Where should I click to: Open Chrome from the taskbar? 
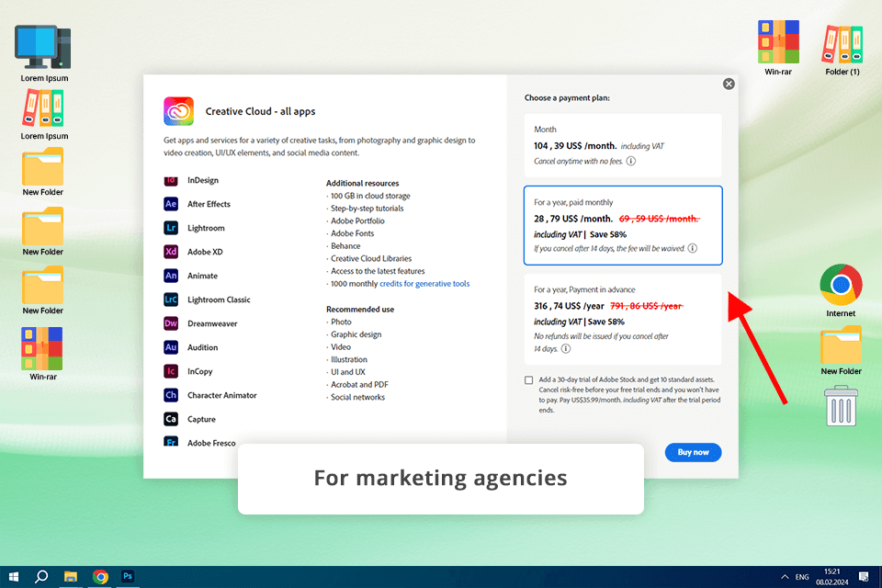point(100,576)
